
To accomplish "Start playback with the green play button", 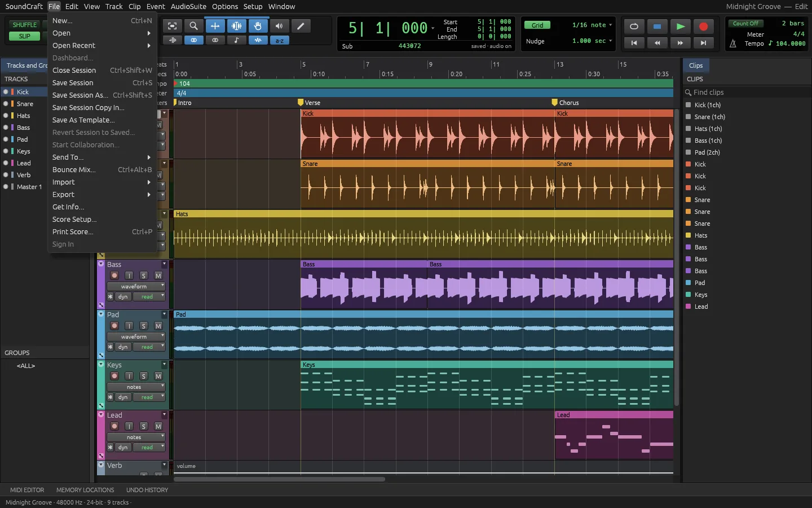I will (680, 27).
